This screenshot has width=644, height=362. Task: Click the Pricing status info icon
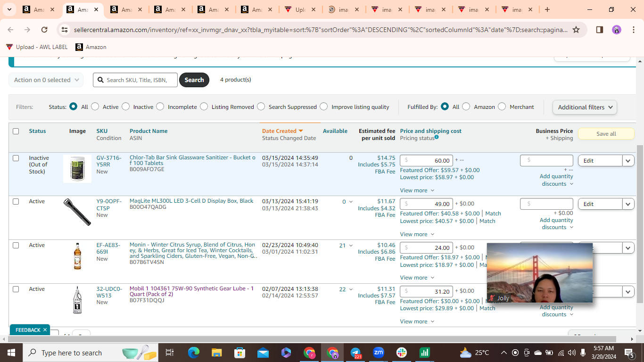[437, 137]
